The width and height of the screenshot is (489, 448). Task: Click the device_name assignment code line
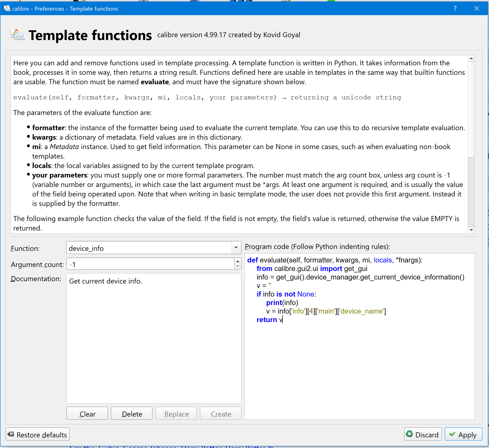point(326,311)
